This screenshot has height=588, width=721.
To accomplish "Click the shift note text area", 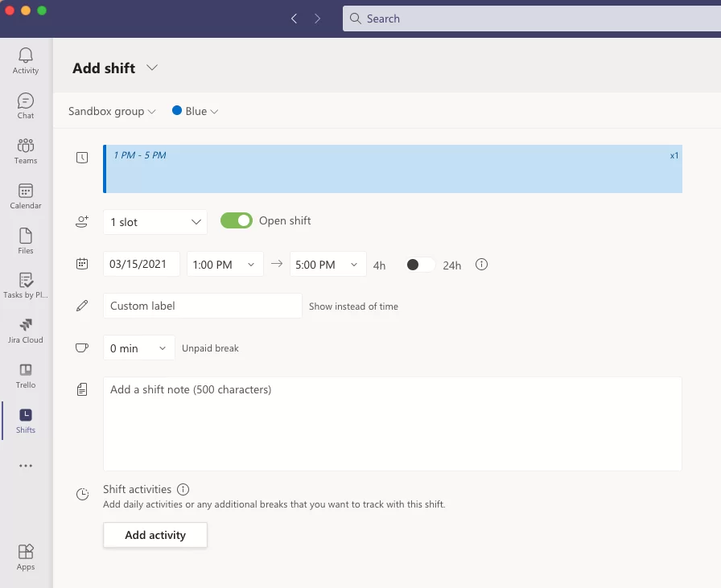I will click(x=392, y=424).
